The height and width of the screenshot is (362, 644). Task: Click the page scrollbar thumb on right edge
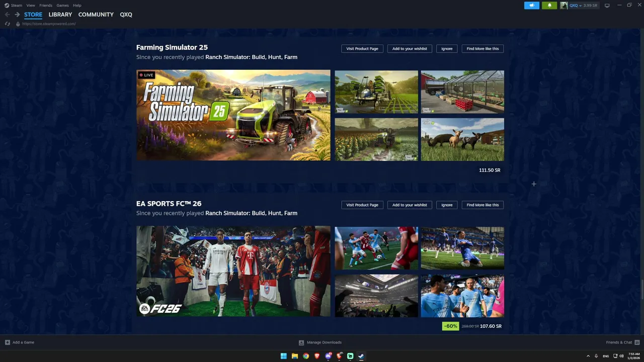[641, 289]
